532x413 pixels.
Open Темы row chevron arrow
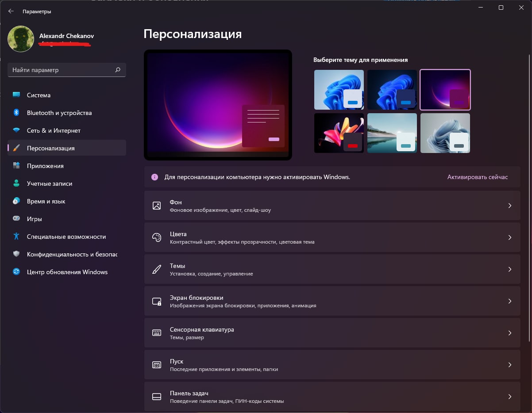tap(509, 269)
